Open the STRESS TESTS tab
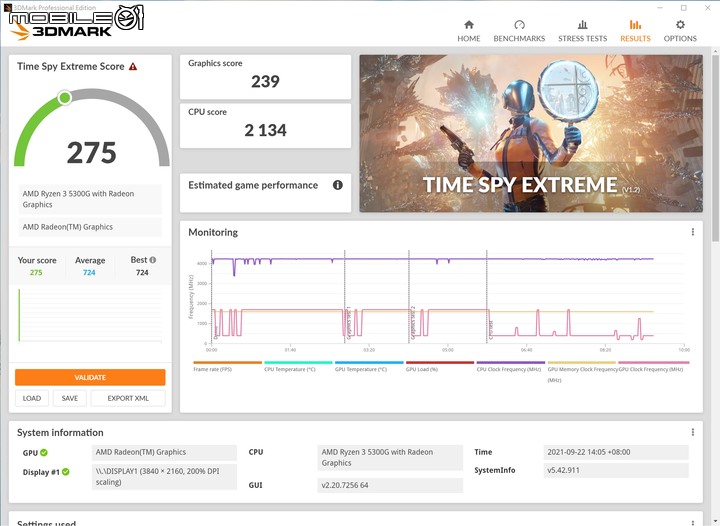Viewport: 720px width, 526px height. pyautogui.click(x=582, y=31)
